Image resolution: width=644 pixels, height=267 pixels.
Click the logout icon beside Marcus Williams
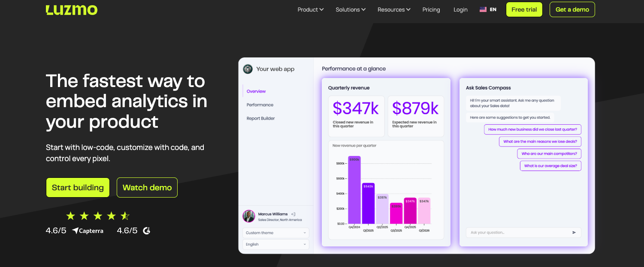pos(293,214)
